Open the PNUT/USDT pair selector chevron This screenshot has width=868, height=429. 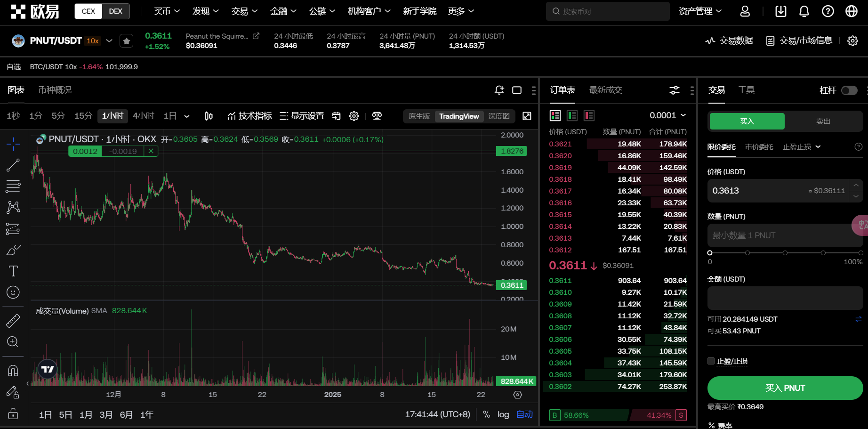(109, 41)
